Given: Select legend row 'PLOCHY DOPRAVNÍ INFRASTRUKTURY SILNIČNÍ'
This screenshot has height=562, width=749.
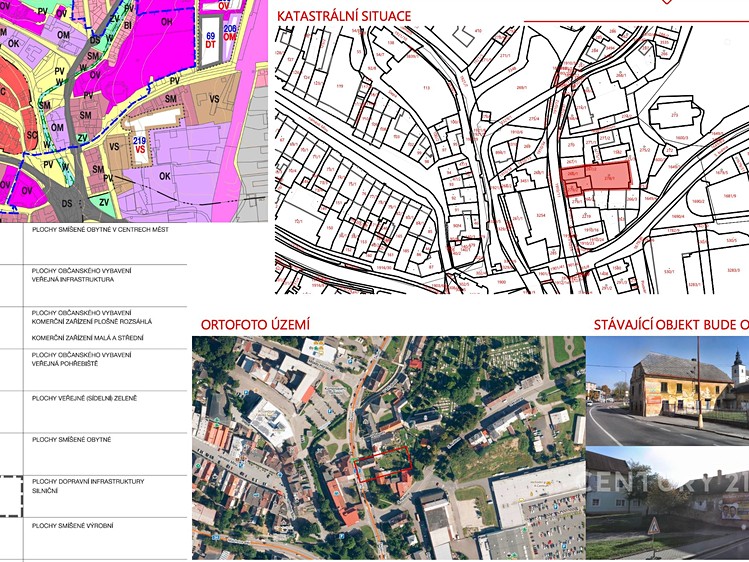Looking at the screenshot, I should click(x=88, y=486).
